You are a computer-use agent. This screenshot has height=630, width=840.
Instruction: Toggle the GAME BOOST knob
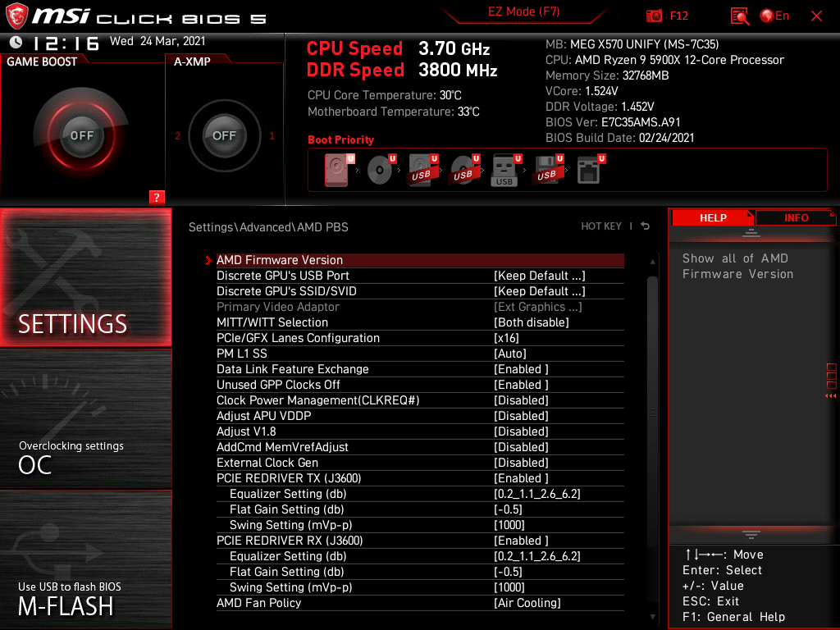pyautogui.click(x=81, y=135)
